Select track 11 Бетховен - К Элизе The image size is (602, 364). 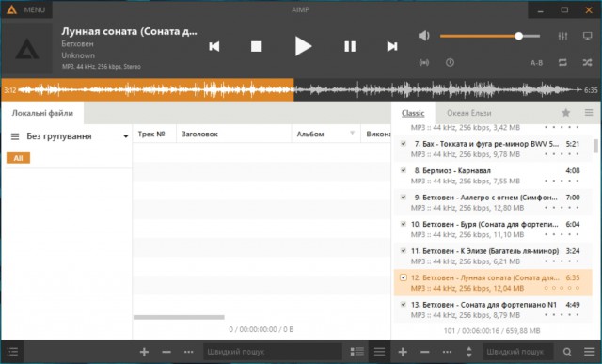(493, 256)
